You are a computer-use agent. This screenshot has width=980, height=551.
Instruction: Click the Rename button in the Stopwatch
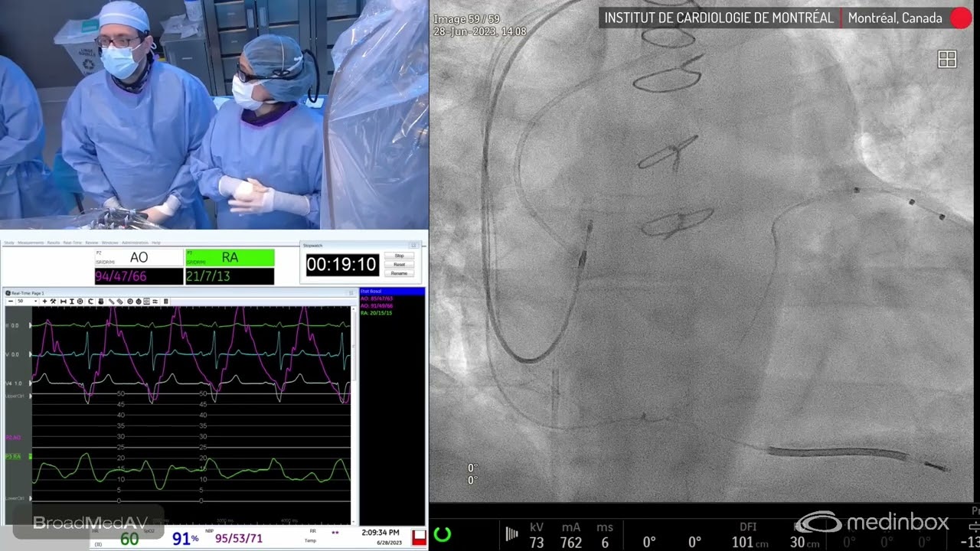click(399, 273)
